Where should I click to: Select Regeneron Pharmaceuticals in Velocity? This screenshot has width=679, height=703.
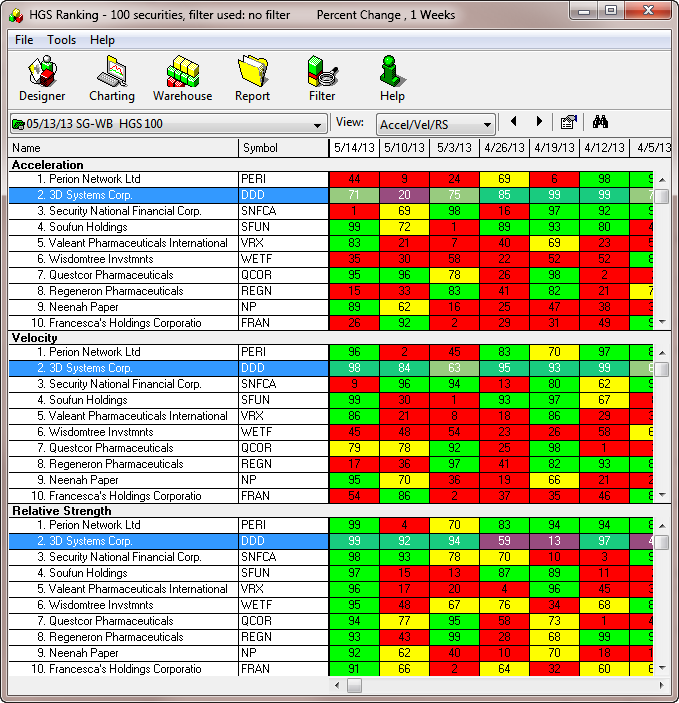point(123,464)
